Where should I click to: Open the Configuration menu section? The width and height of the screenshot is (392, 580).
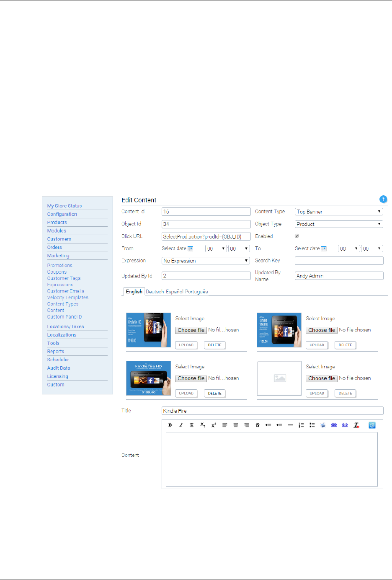tap(62, 214)
